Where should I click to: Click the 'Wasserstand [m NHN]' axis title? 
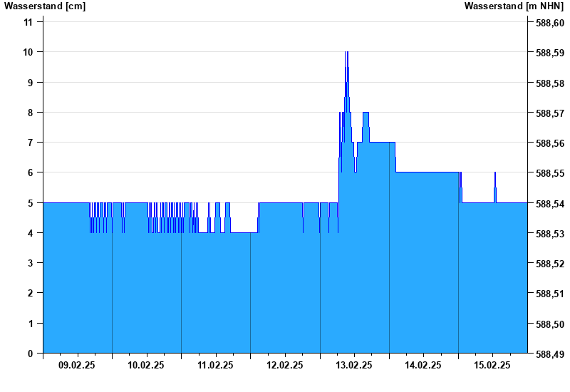pos(514,6)
